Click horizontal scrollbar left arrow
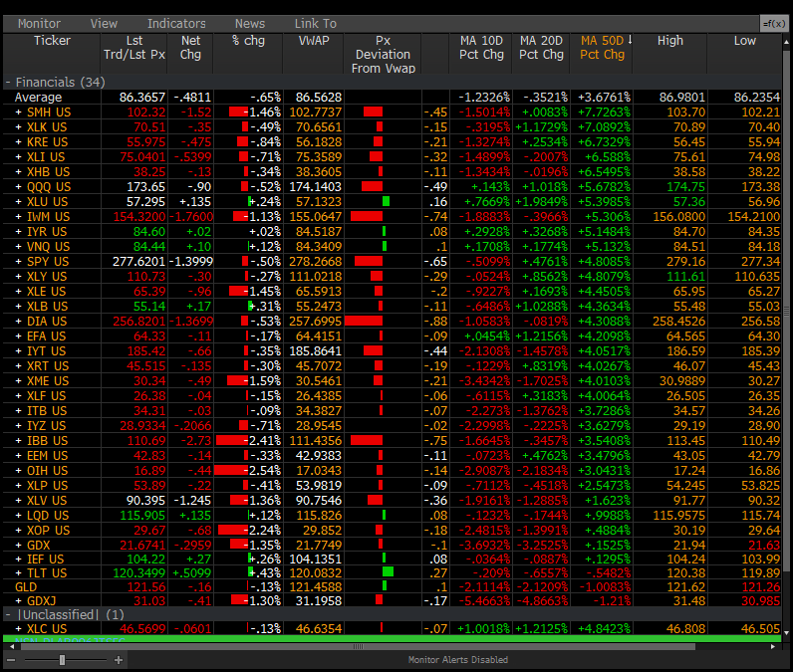This screenshot has width=793, height=672. pyautogui.click(x=12, y=647)
